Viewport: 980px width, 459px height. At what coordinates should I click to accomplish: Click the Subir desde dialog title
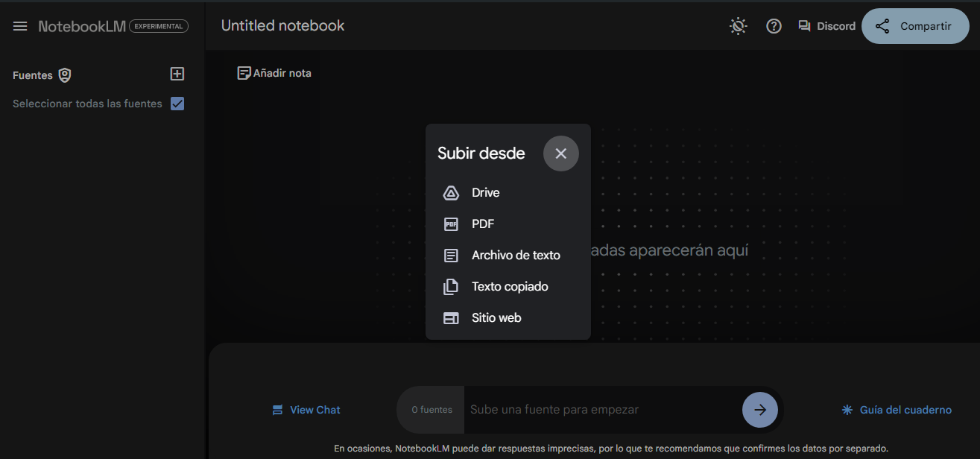point(481,153)
